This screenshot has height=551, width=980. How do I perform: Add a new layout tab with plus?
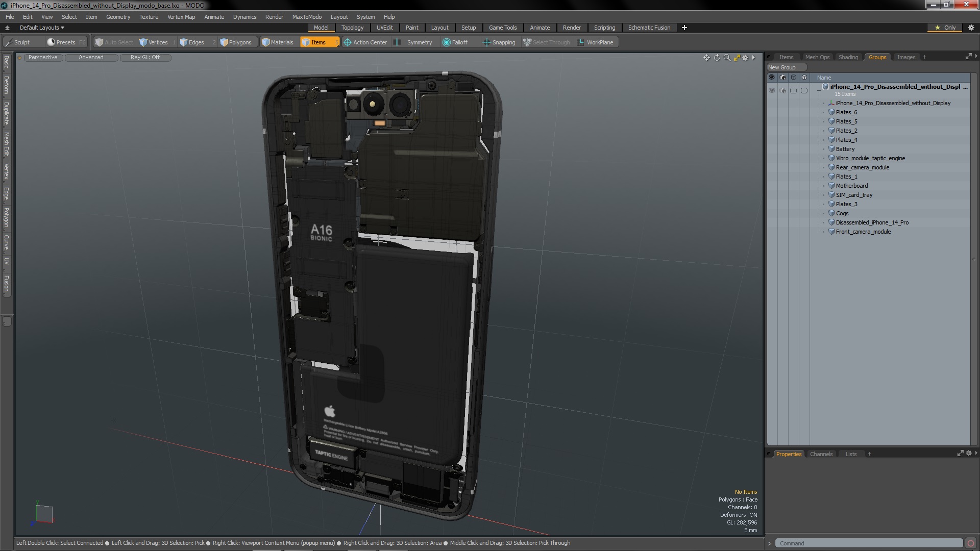tap(684, 28)
